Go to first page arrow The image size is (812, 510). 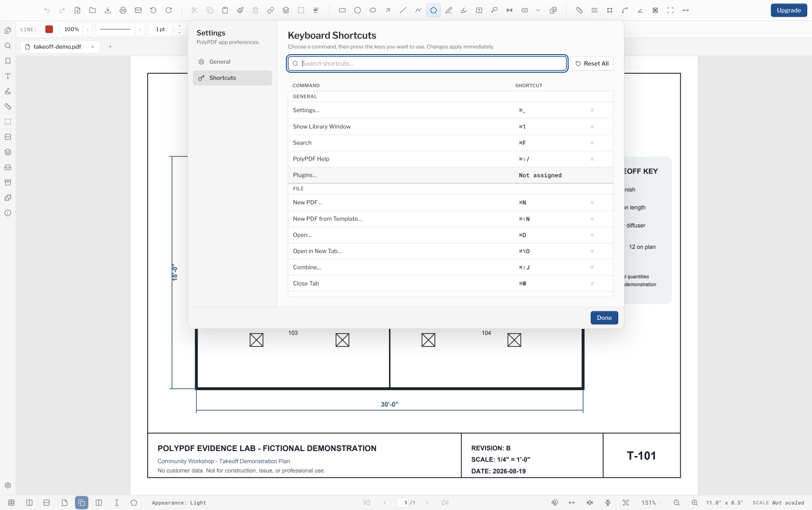(367, 502)
